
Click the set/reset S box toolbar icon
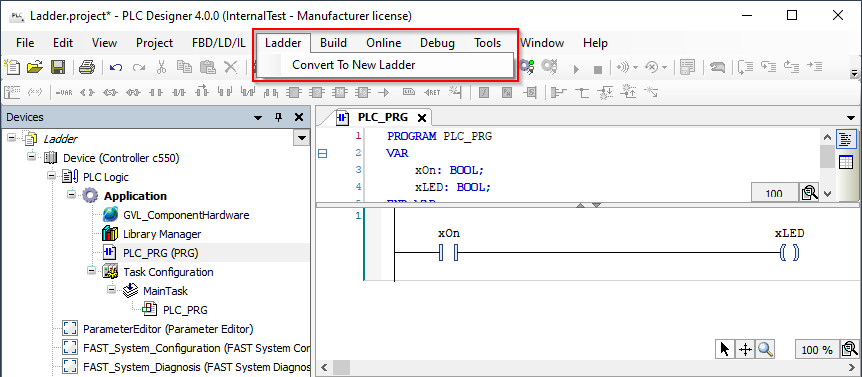pyautogui.click(x=531, y=92)
